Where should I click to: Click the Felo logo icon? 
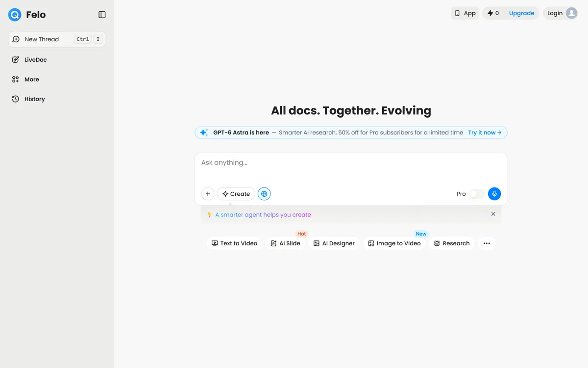[x=15, y=15]
